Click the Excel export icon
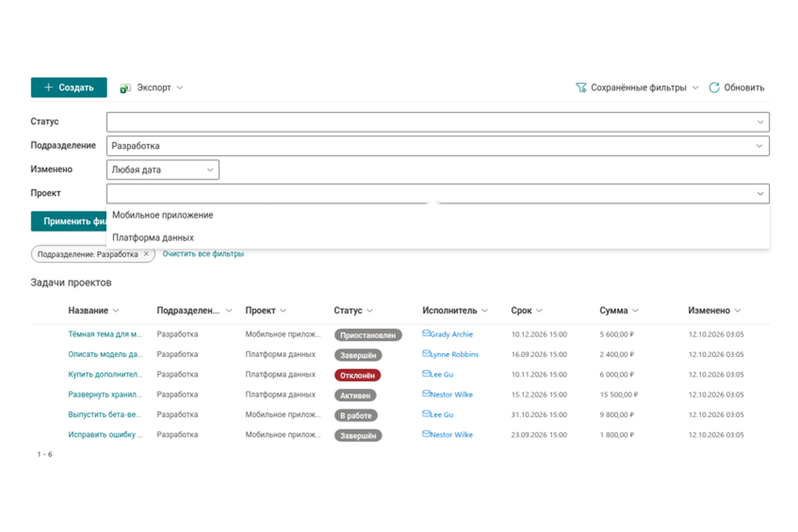Image resolution: width=798 pixels, height=532 pixels. click(x=125, y=88)
